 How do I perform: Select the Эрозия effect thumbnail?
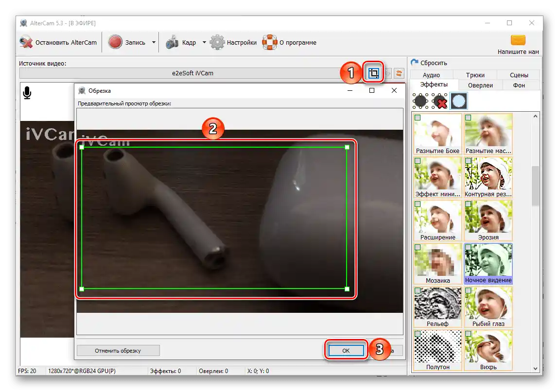[489, 221]
